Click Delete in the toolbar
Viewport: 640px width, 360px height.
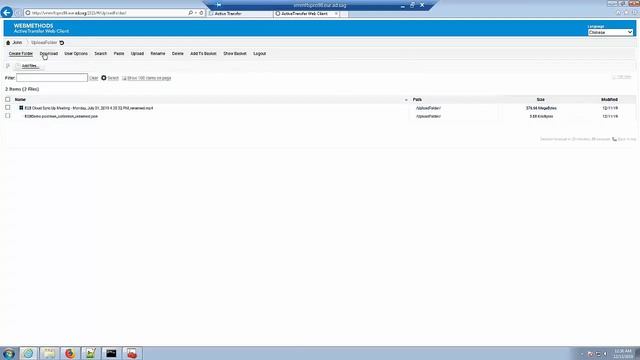click(178, 53)
